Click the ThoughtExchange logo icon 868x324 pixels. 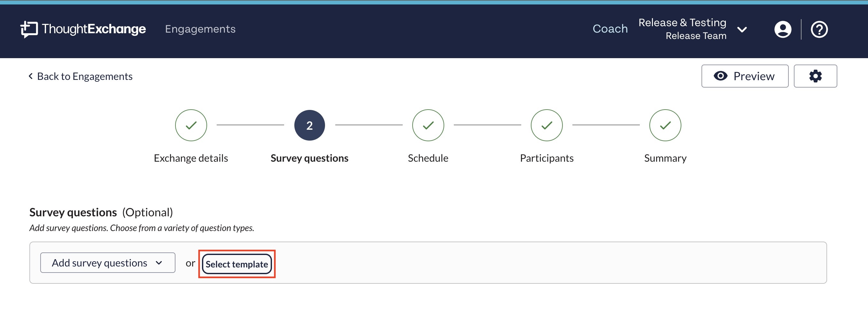pos(29,29)
